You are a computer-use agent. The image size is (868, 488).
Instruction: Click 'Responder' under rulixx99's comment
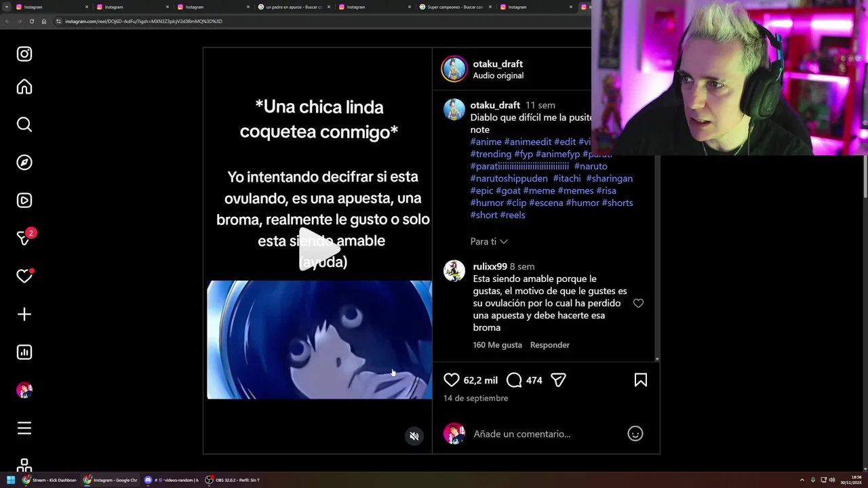(549, 345)
